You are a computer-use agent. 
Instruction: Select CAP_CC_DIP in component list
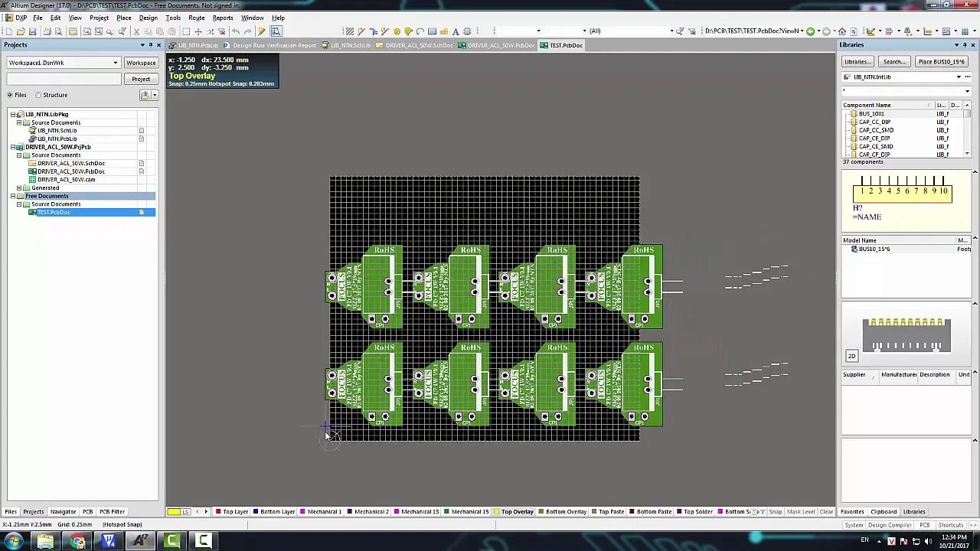pos(874,122)
